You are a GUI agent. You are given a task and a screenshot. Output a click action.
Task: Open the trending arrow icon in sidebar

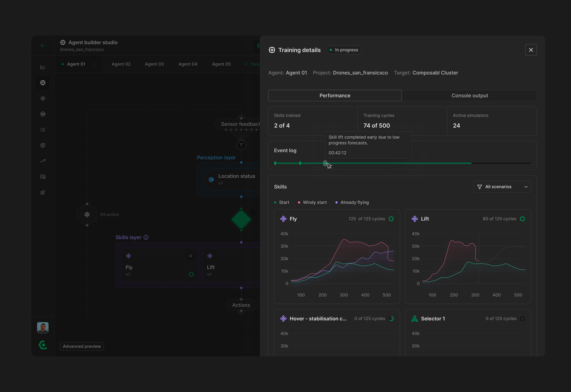tap(43, 161)
